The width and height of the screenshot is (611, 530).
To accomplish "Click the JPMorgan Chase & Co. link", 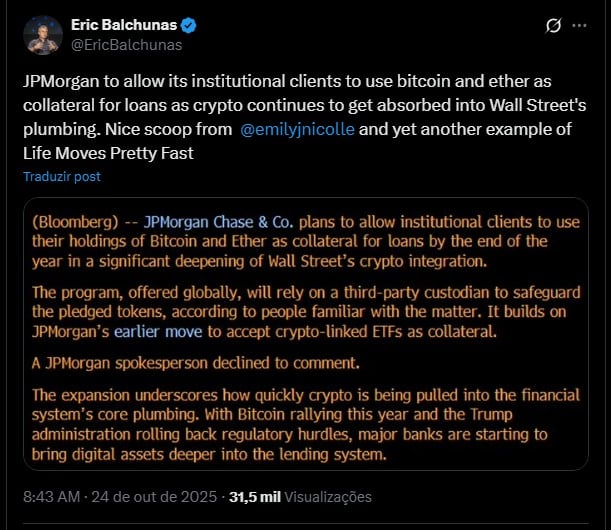I will pos(208,221).
